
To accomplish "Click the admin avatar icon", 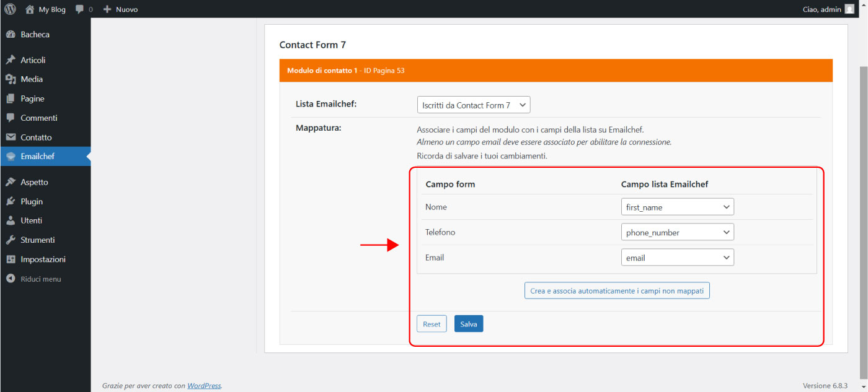I will (849, 9).
